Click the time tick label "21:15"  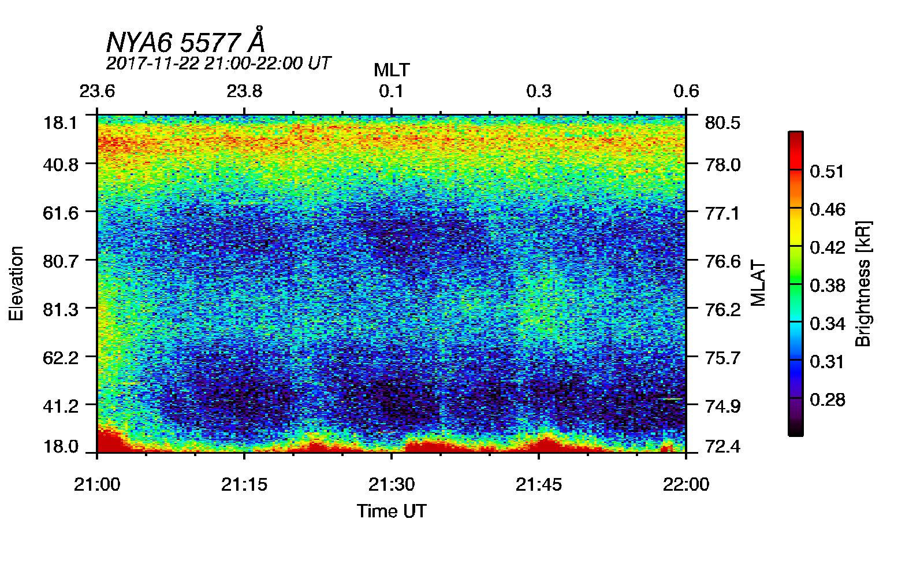click(244, 484)
